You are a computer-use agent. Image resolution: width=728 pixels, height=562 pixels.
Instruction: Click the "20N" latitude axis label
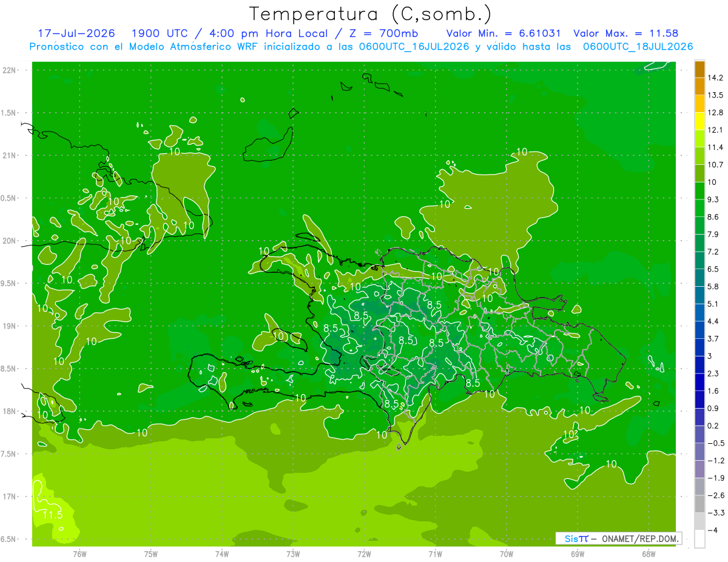(x=10, y=241)
